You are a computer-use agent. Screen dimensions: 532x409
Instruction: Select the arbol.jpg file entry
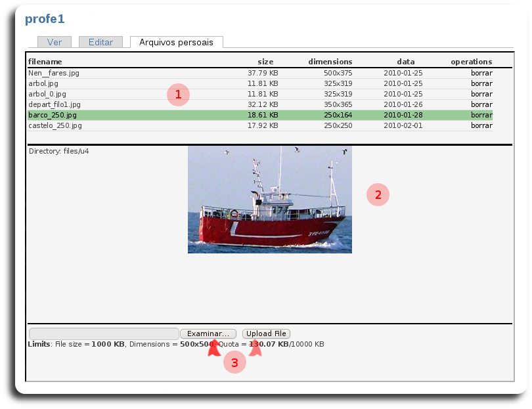(x=43, y=83)
